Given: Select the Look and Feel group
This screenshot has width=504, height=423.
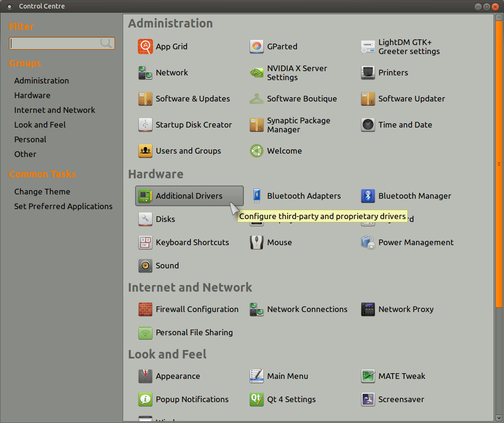Looking at the screenshot, I should coord(40,125).
